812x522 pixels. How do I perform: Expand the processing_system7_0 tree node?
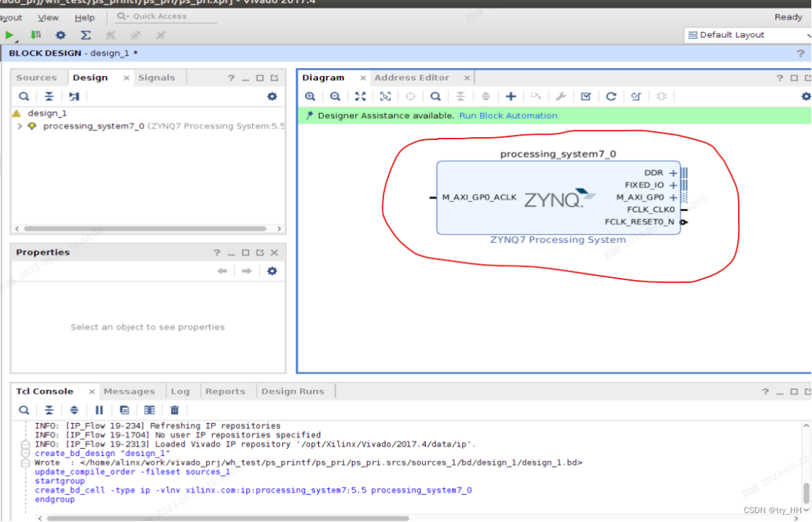click(20, 126)
